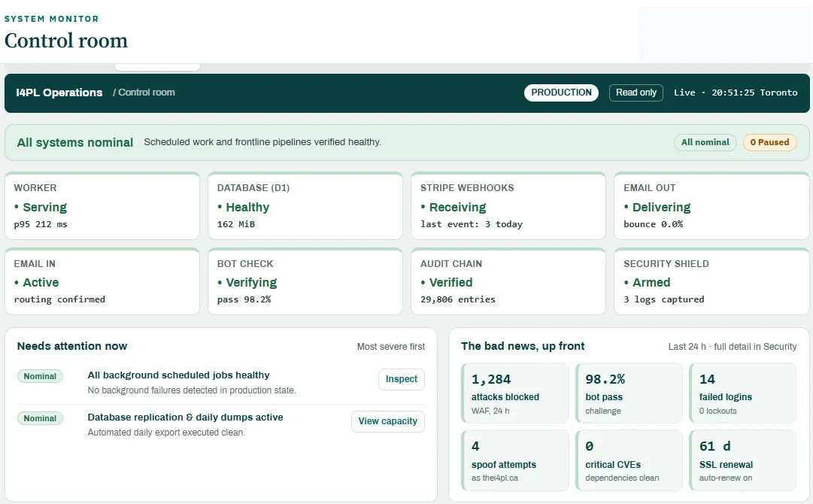Image resolution: width=813 pixels, height=504 pixels.
Task: Click the 14 failed logins tile
Action: click(742, 393)
